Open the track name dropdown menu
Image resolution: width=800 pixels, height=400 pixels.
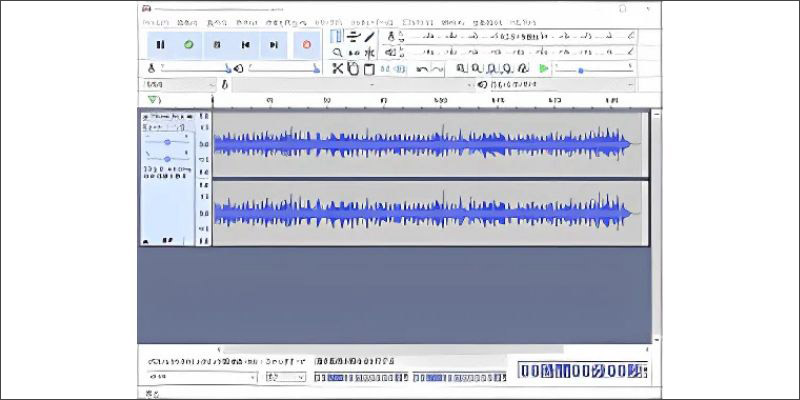tap(171, 117)
